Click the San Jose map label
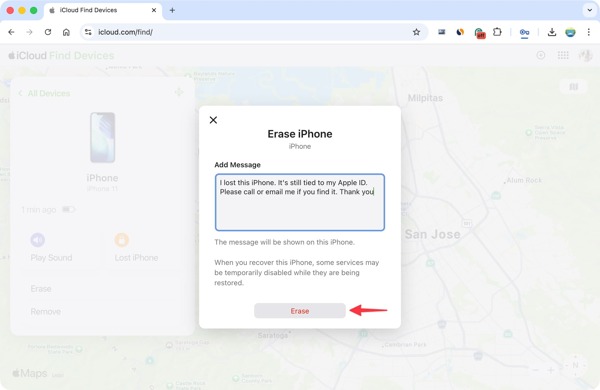Screen dimensions: 600x390 point(432,234)
